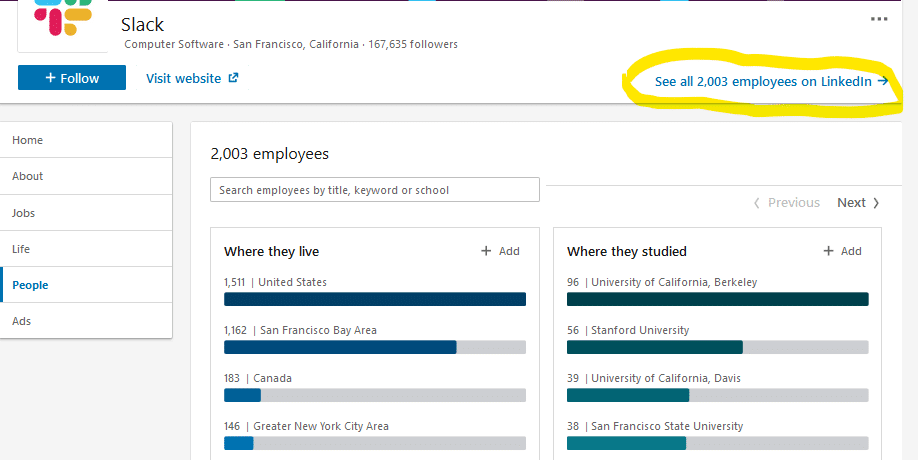Click the search employees input field

375,190
